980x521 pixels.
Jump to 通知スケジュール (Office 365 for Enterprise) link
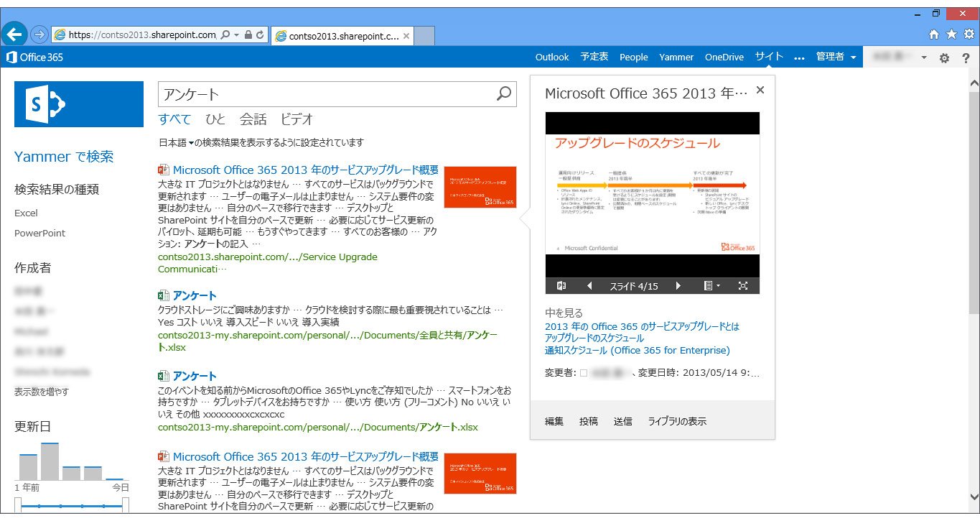click(637, 350)
